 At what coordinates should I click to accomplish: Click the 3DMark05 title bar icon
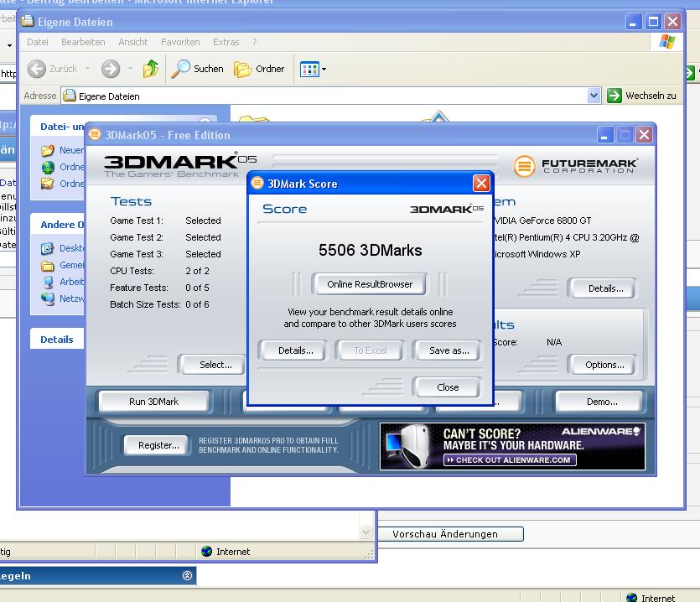(x=95, y=134)
